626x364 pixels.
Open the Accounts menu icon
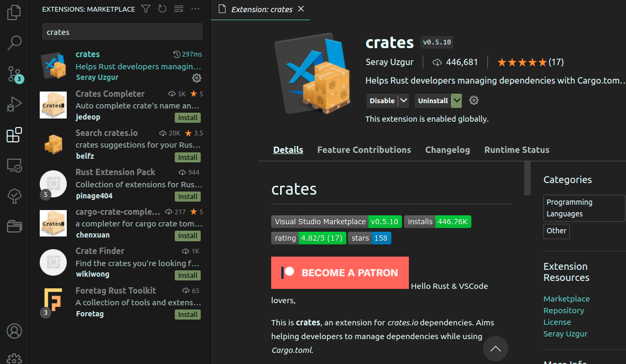[x=14, y=331]
